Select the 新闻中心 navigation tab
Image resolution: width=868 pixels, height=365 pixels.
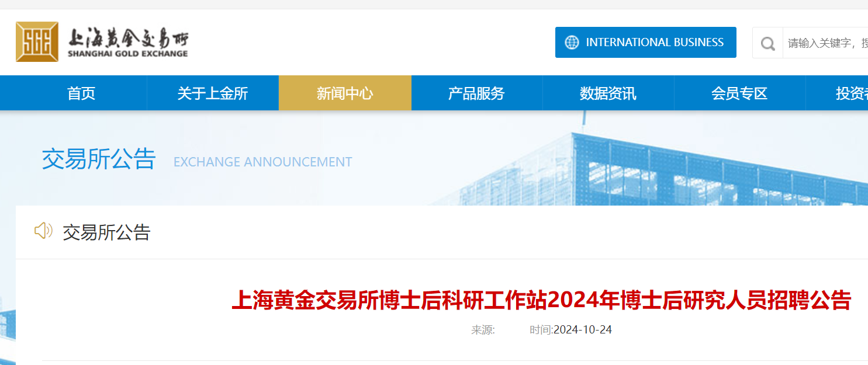pos(345,93)
